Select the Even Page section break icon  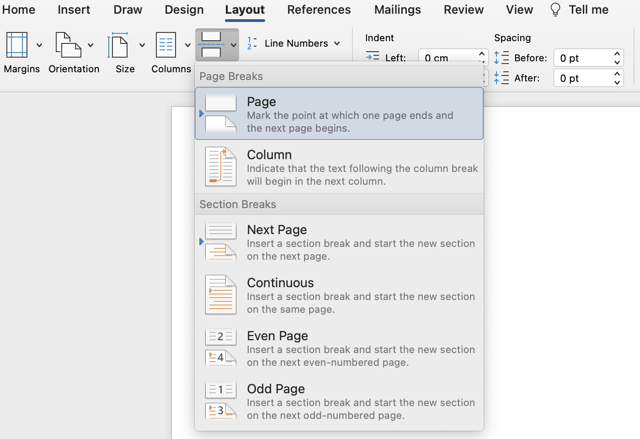221,347
